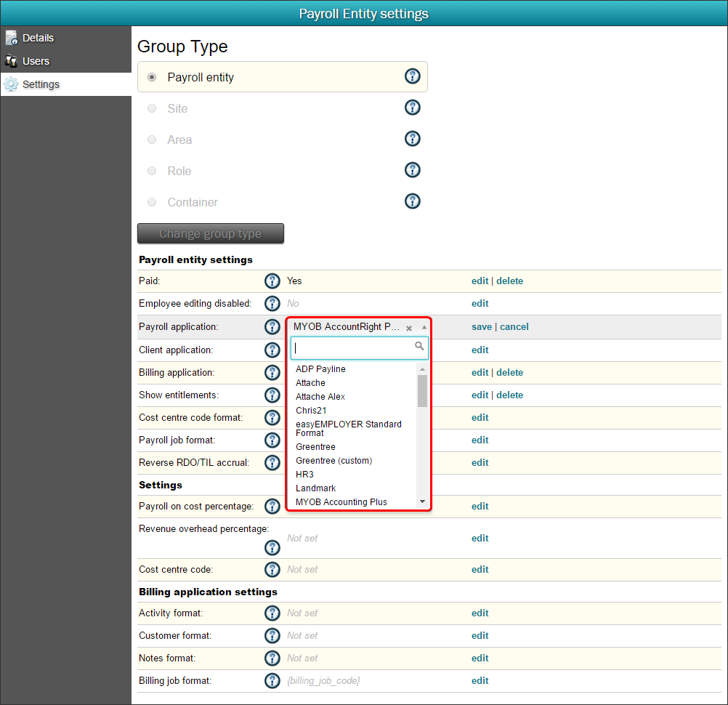Delete the Billing application setting
The width and height of the screenshot is (728, 705).
tap(509, 372)
